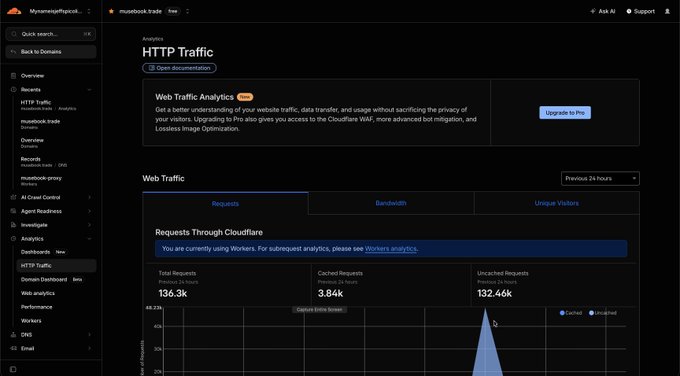
Task: Open recent HTTP Traffic musebook.trade entry
Action: [x=48, y=105]
